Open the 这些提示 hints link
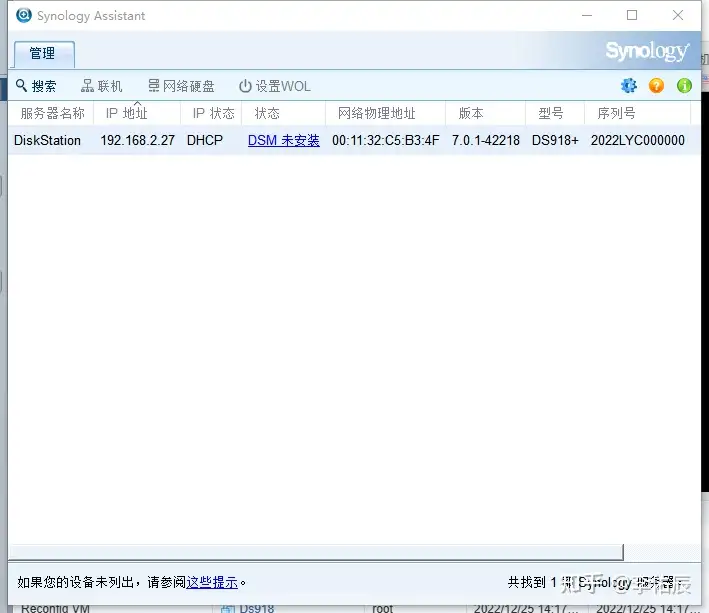The height and width of the screenshot is (613, 709). tap(212, 582)
